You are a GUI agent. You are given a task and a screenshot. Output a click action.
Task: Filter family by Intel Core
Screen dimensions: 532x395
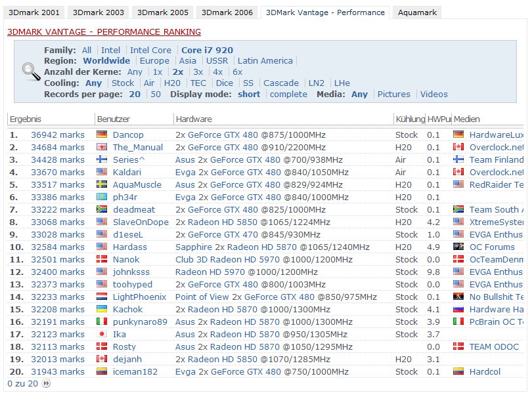150,50
